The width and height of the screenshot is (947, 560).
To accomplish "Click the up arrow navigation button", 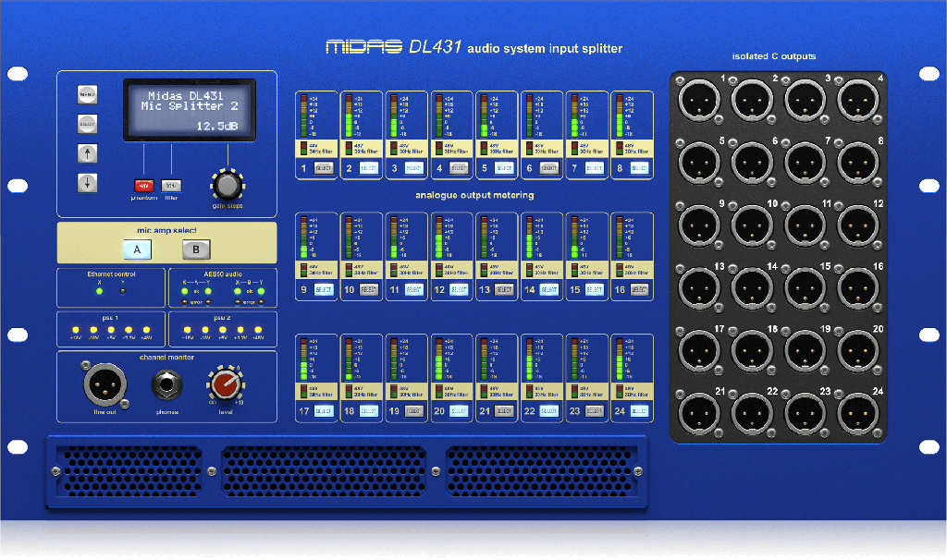I will coord(88,153).
